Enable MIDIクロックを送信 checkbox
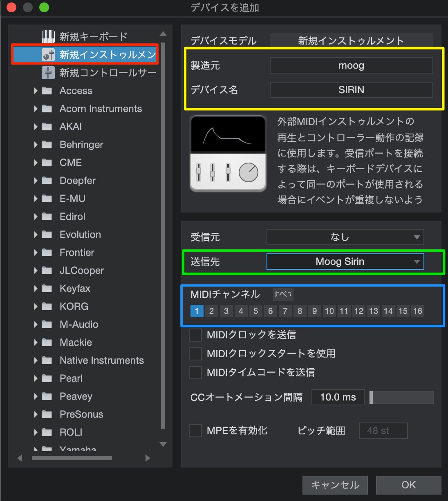This screenshot has height=501, width=448. click(195, 335)
